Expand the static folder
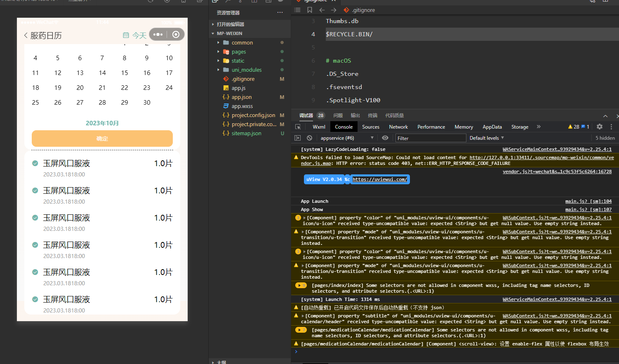Image resolution: width=619 pixels, height=364 pixels. point(219,61)
